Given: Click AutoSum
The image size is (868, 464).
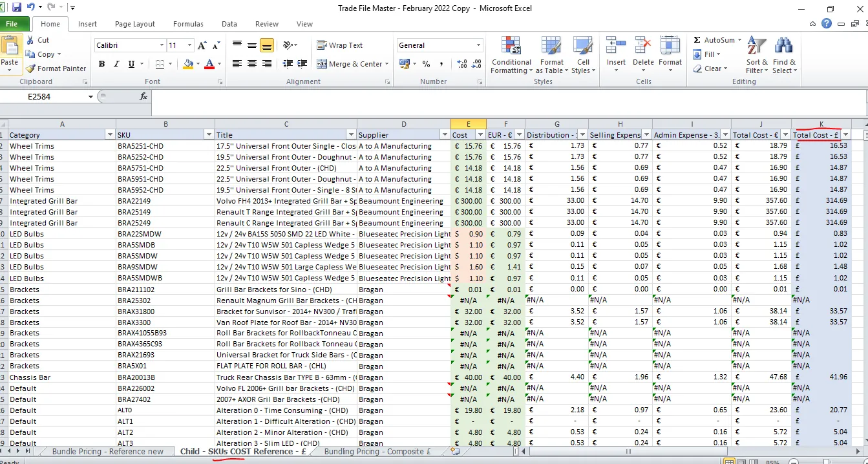Looking at the screenshot, I should point(714,40).
